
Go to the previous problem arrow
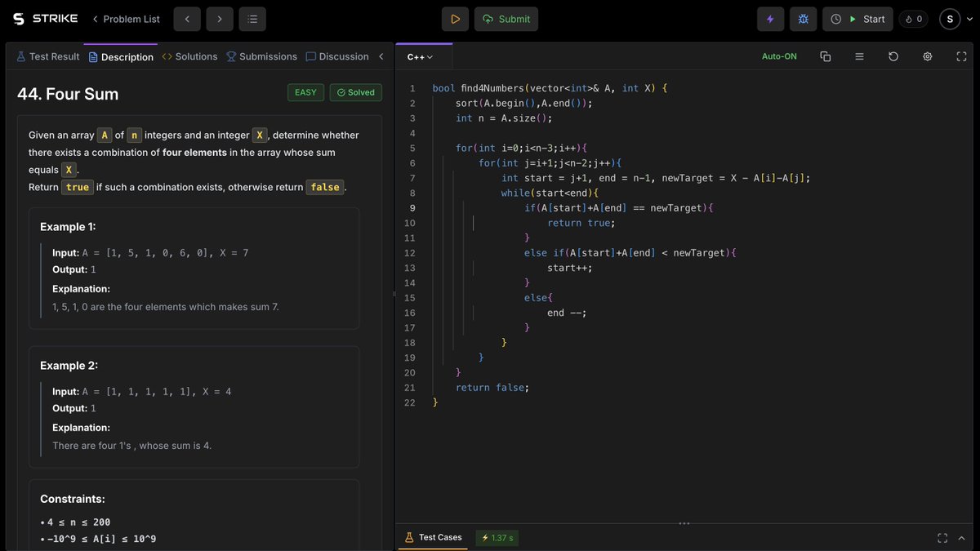coord(187,19)
